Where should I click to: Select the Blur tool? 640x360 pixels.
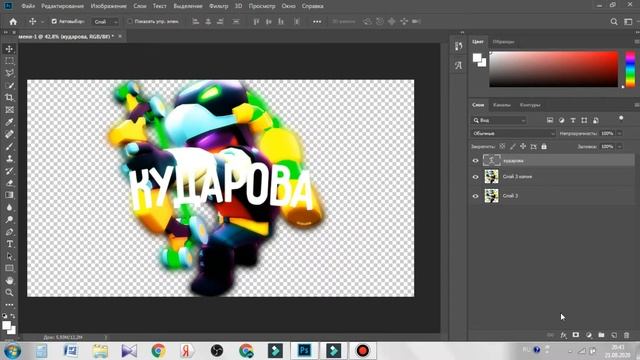click(x=9, y=207)
